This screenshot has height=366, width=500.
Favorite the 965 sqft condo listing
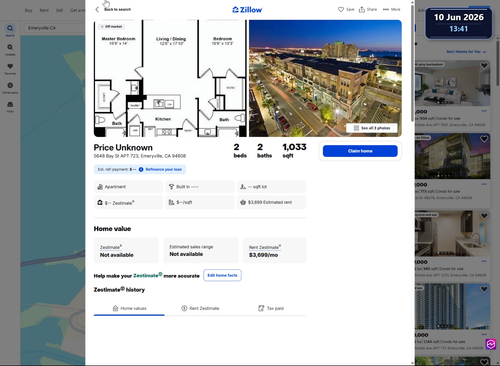coord(484,216)
